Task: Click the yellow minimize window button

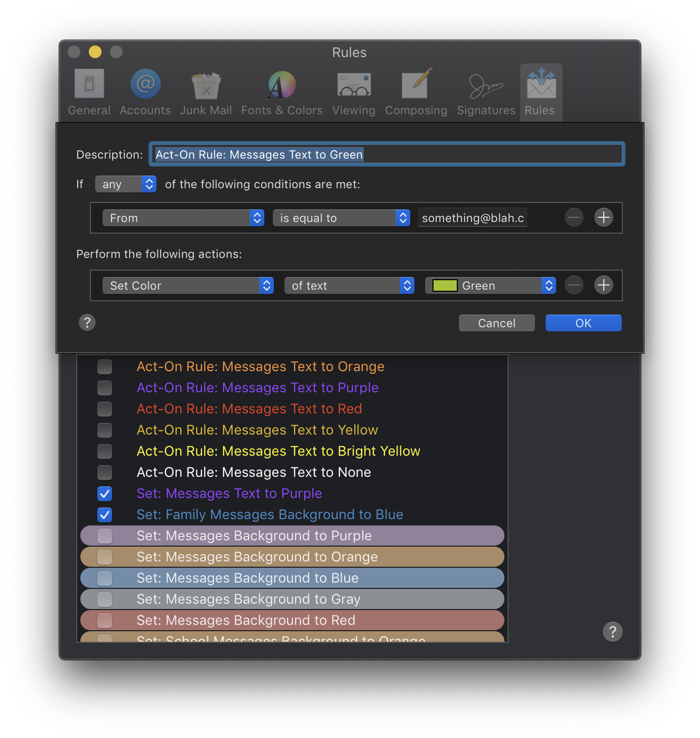Action: click(95, 52)
